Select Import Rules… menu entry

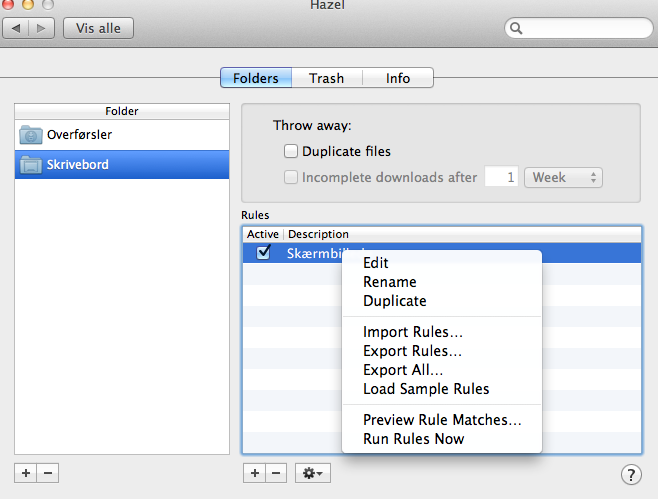coord(442,332)
